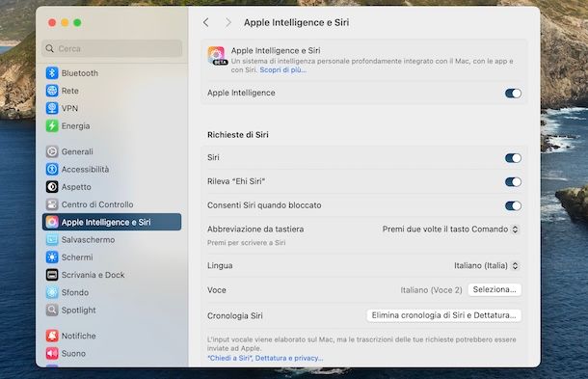Screen dimensions: 588x379
Task: Click the Generali gear icon
Action: point(52,151)
